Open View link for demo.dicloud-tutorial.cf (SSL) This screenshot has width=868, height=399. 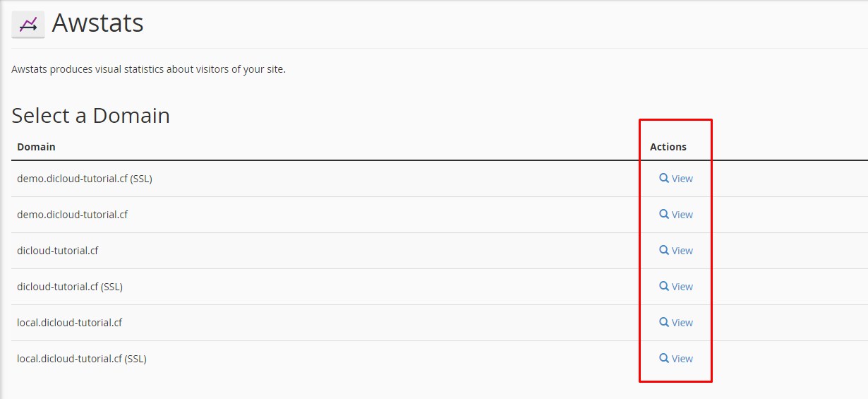(x=682, y=179)
